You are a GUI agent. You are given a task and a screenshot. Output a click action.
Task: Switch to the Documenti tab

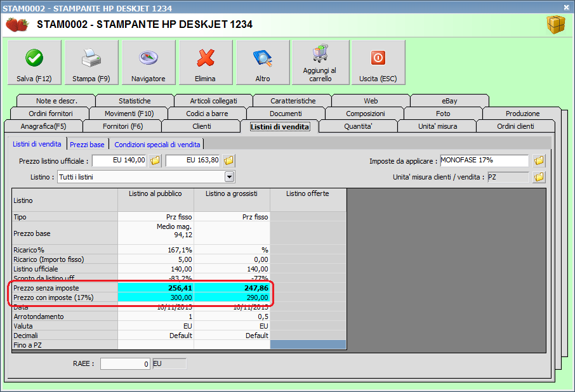[x=286, y=114]
